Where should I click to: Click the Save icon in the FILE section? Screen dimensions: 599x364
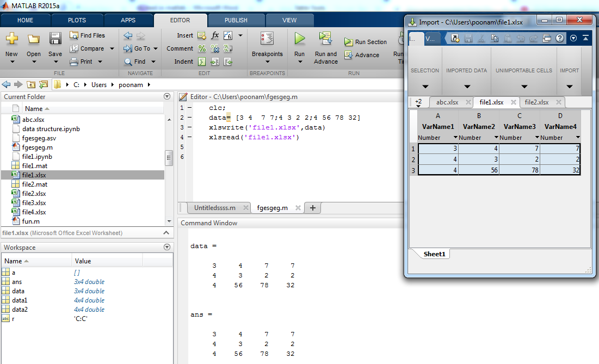pyautogui.click(x=55, y=39)
